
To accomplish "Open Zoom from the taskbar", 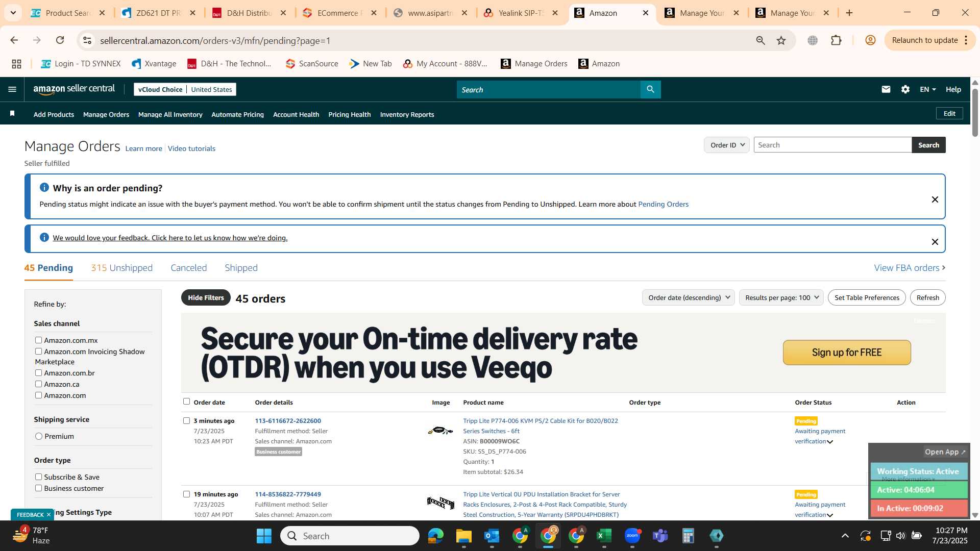I will [632, 536].
